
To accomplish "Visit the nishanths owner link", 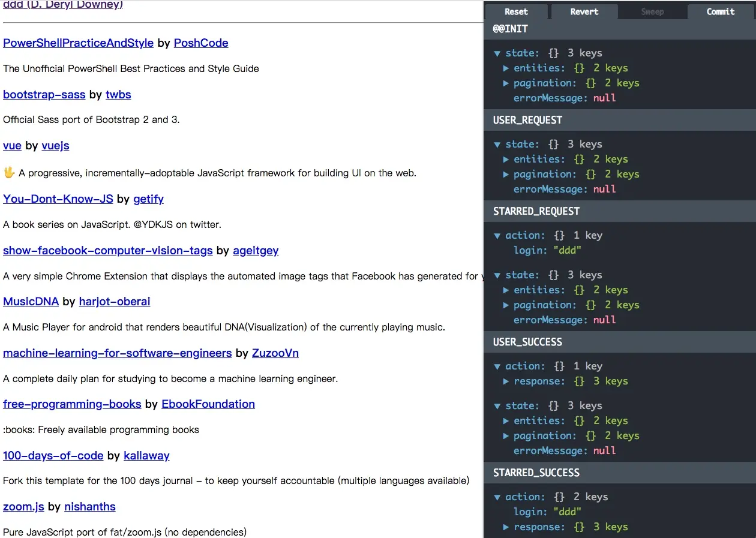I will coord(90,507).
